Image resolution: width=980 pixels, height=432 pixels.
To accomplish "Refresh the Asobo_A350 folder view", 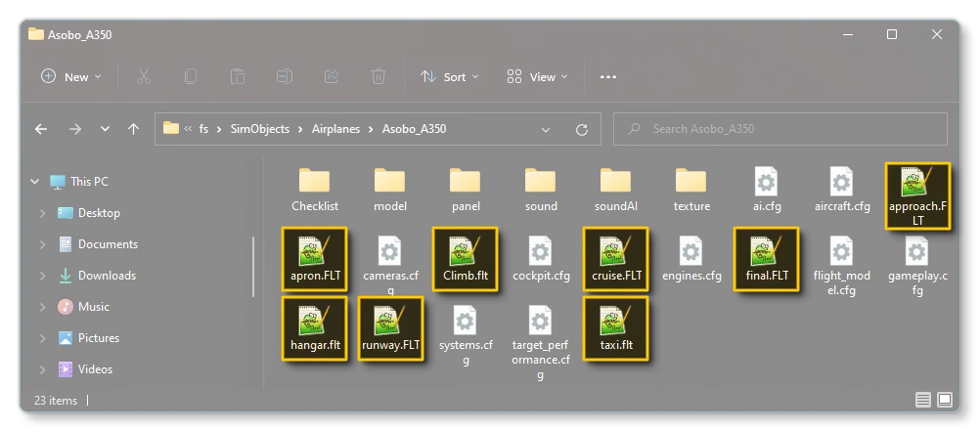I will coord(582,130).
